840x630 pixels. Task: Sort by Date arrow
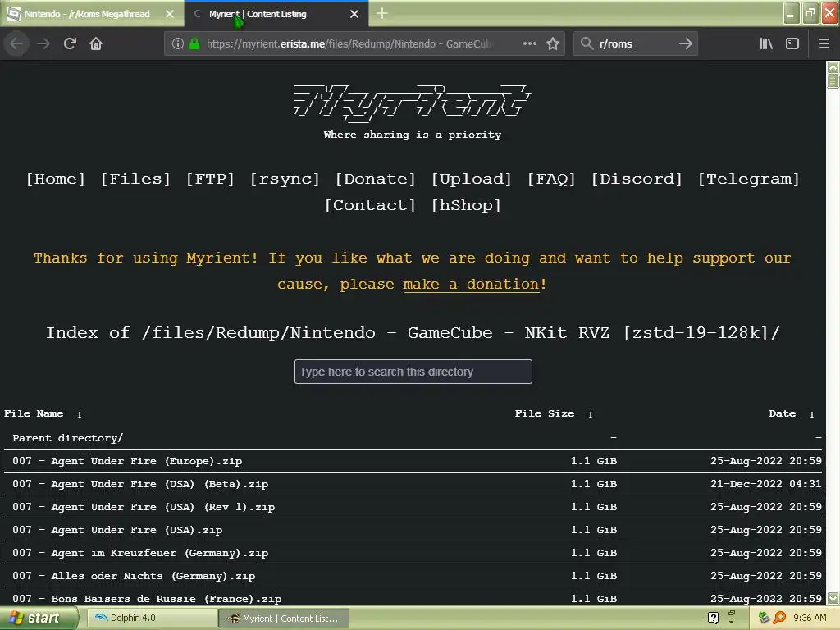click(x=812, y=414)
